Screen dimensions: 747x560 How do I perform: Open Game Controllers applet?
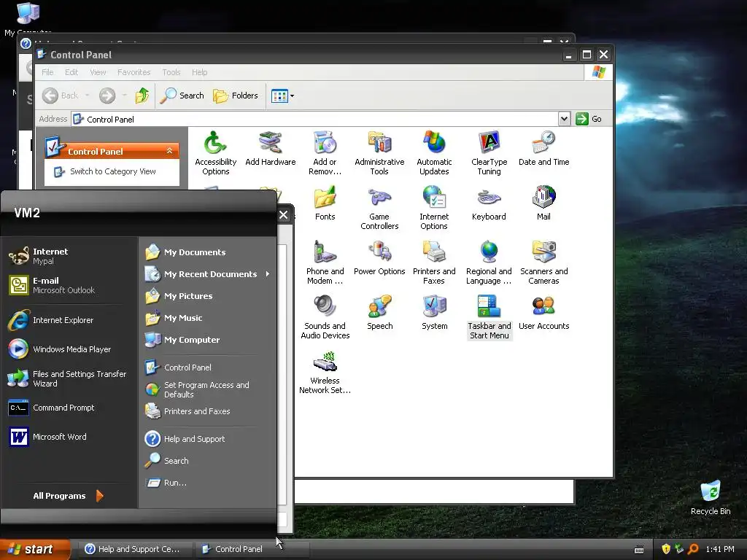[x=379, y=208]
